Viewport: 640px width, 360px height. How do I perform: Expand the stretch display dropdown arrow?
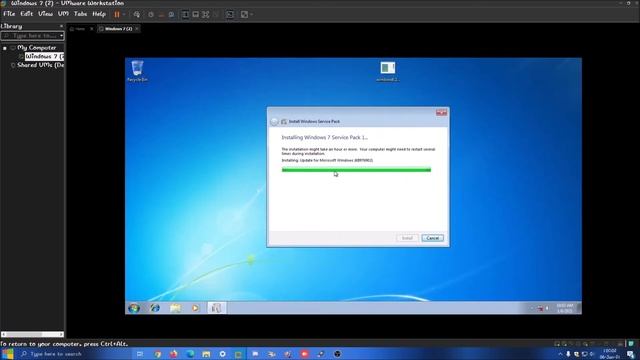click(x=251, y=14)
